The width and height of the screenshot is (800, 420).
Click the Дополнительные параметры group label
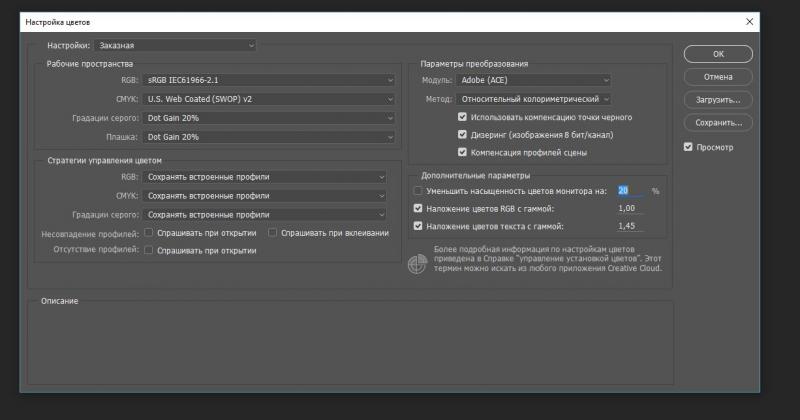click(476, 176)
